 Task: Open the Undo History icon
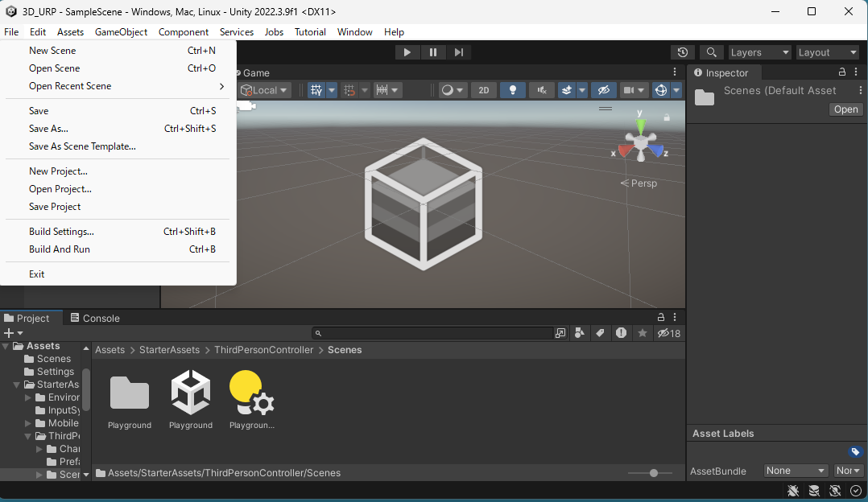(682, 52)
